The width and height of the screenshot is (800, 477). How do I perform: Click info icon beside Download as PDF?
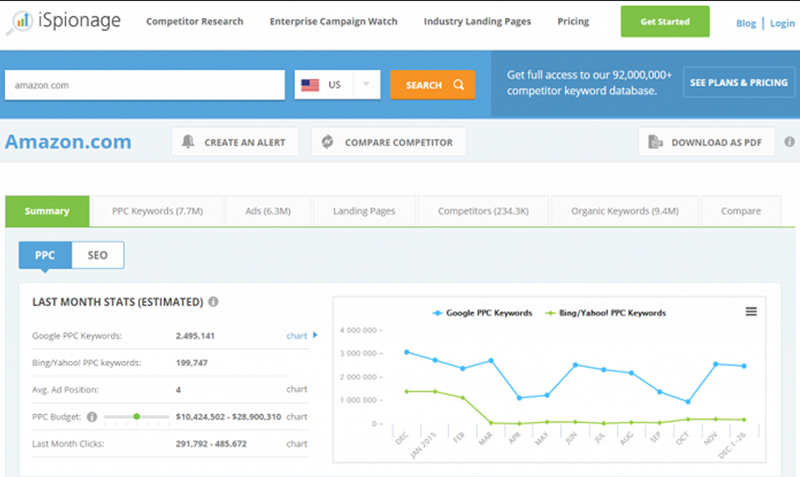[789, 142]
